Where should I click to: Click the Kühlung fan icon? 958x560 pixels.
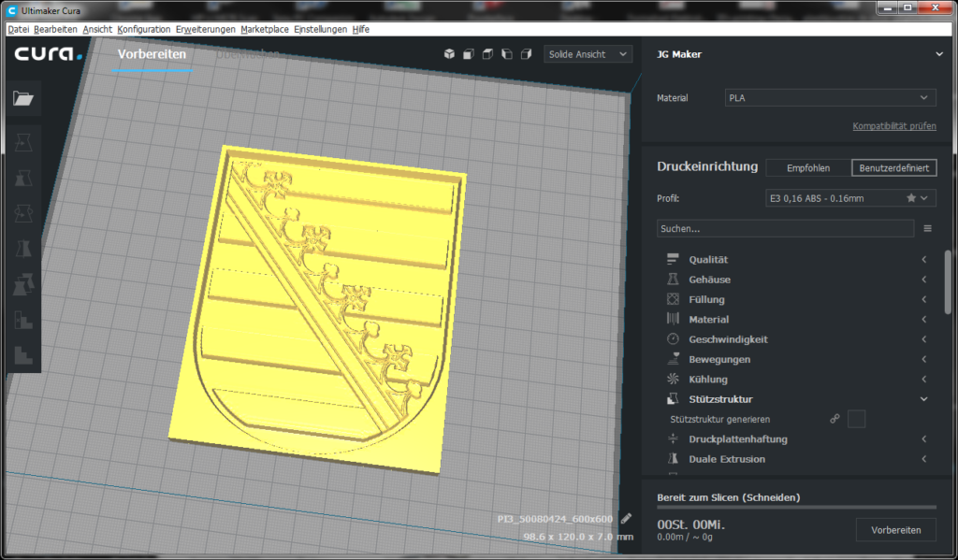tap(673, 379)
